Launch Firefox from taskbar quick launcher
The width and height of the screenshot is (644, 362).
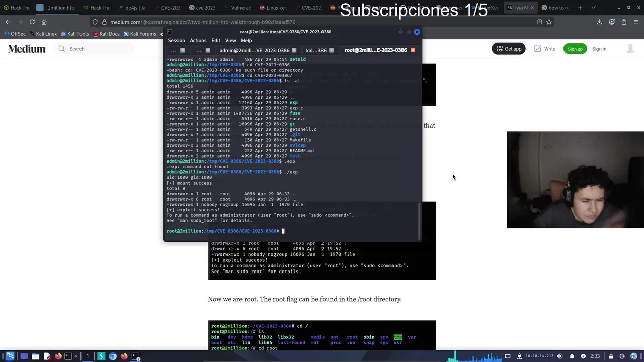58,356
